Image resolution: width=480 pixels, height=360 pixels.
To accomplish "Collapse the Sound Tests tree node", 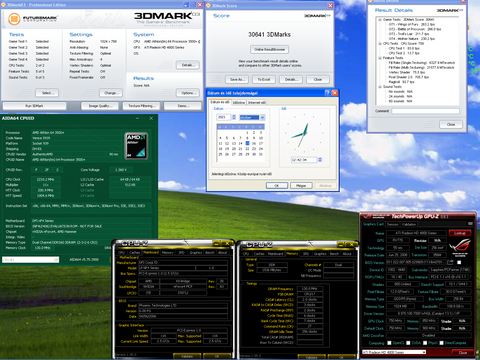I will (x=380, y=87).
